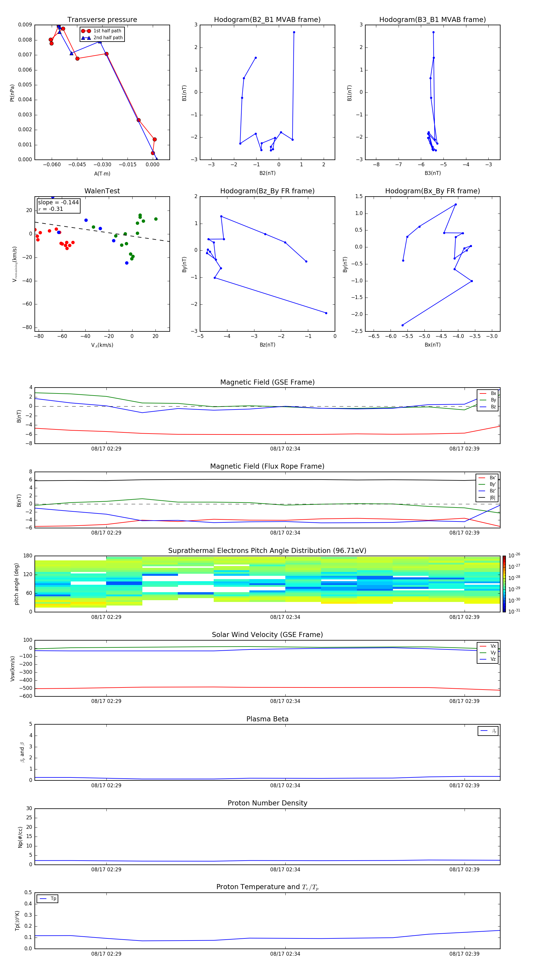535x980 pixels.
Task: Select 'Vx' in the solar wind legend
Action: pos(488,646)
